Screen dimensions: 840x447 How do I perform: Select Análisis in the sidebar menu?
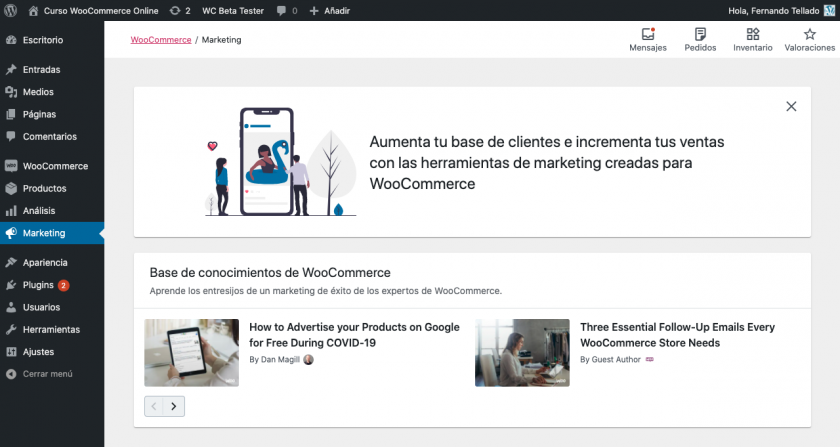point(39,211)
